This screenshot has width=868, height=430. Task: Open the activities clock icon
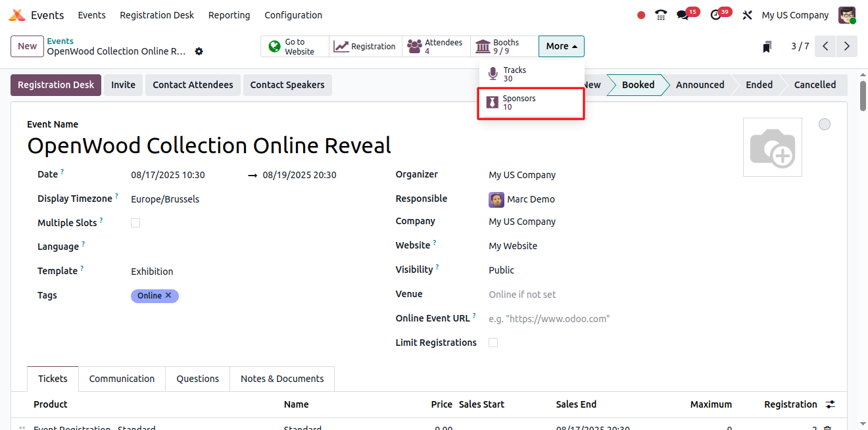pos(716,15)
